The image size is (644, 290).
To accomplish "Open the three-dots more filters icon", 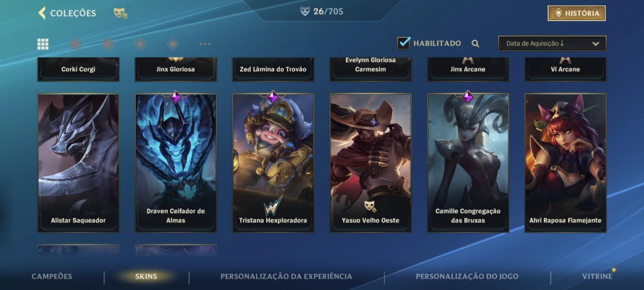I will (x=205, y=44).
